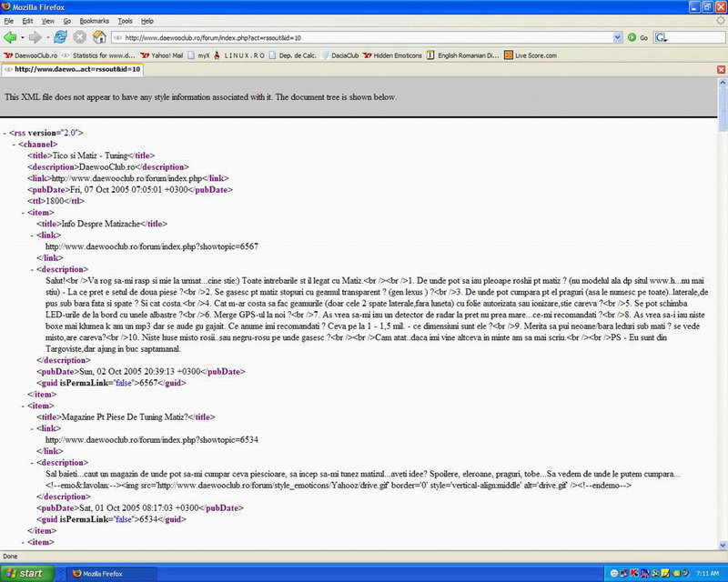Collapse the item containing Info Despre Matizache
The width and height of the screenshot is (728, 582).
click(x=24, y=213)
